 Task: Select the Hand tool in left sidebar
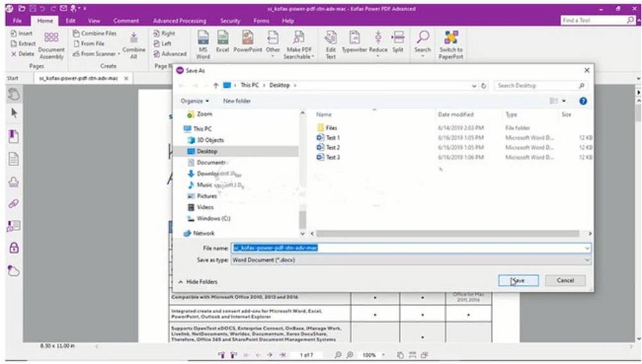13,94
